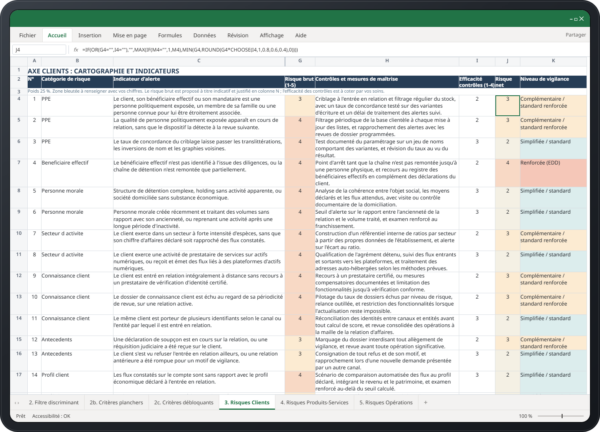Select column H header

[x=386, y=60]
